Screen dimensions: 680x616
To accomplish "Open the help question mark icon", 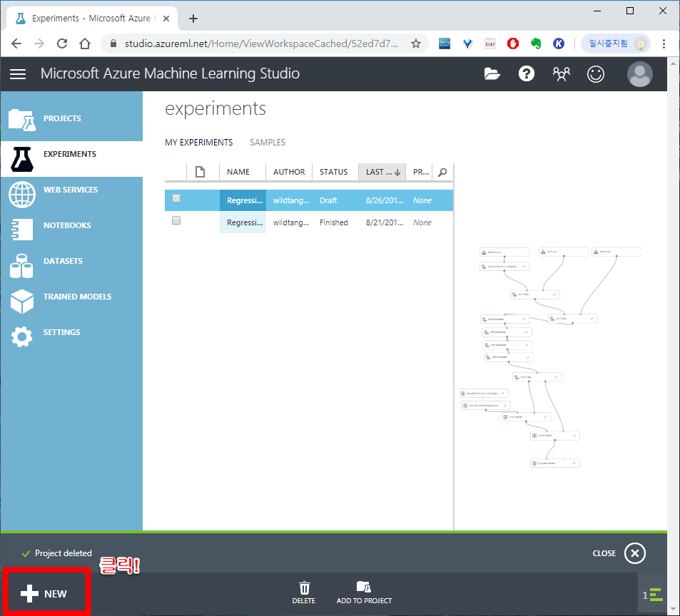I will [x=527, y=74].
